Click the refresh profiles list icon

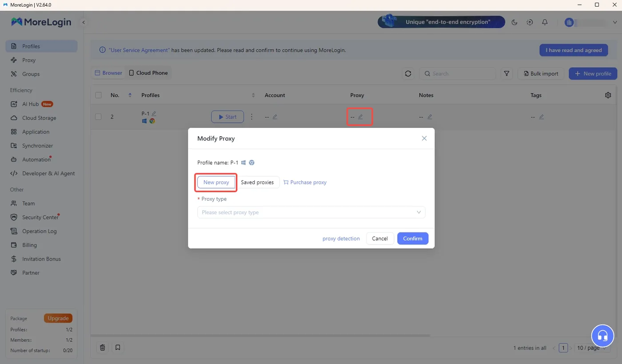tap(408, 74)
